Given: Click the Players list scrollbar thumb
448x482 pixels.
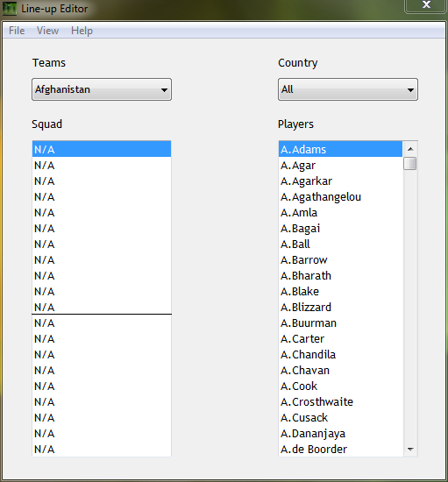Looking at the screenshot, I should 410,164.
